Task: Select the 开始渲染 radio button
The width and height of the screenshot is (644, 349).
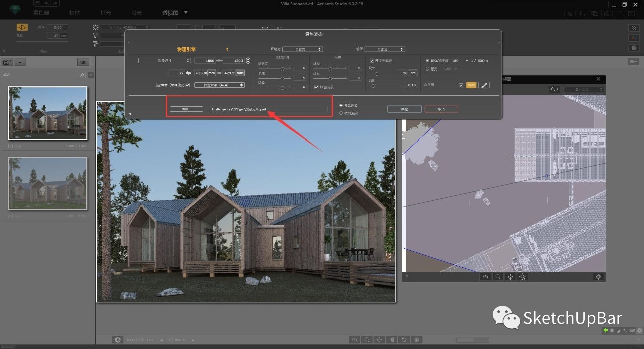Action: tap(341, 105)
